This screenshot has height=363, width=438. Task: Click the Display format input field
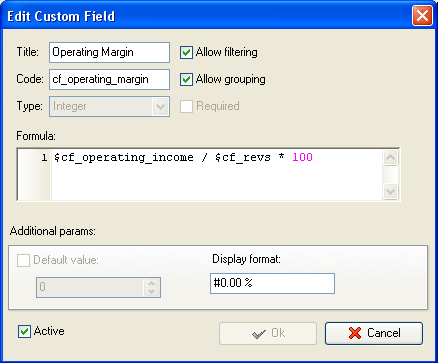pos(272,283)
